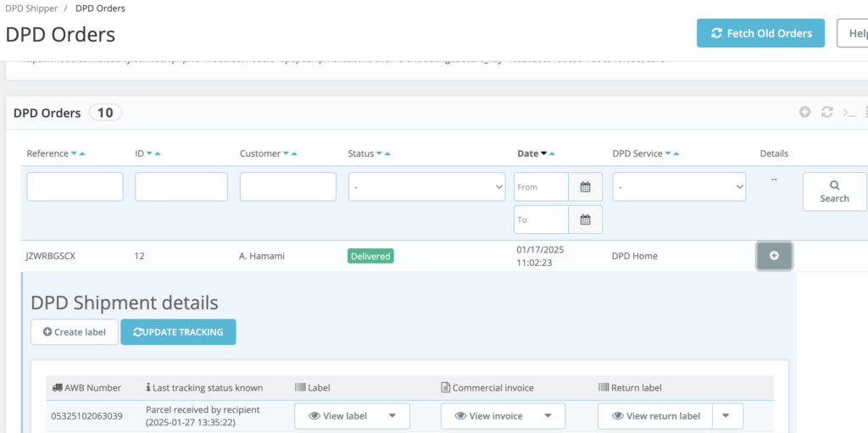Toggle details for order JZWRBGSCX
Screen dimensions: 868x433
[774, 256]
